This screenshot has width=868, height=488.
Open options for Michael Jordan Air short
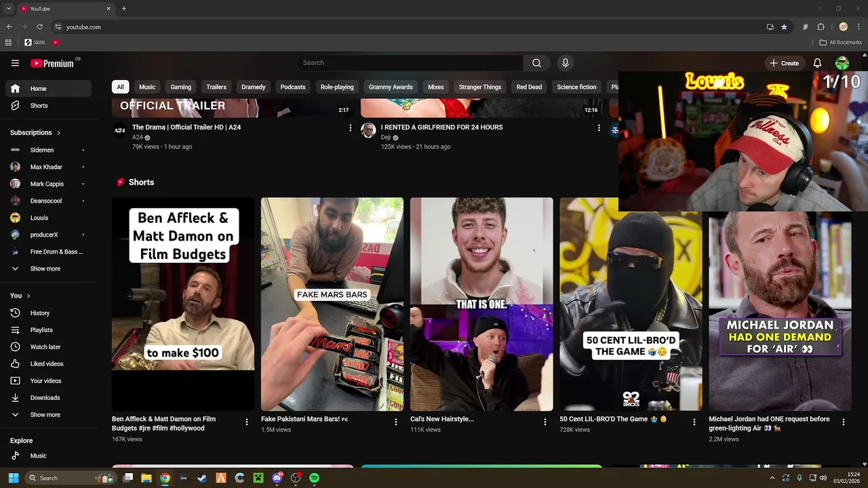click(x=844, y=422)
